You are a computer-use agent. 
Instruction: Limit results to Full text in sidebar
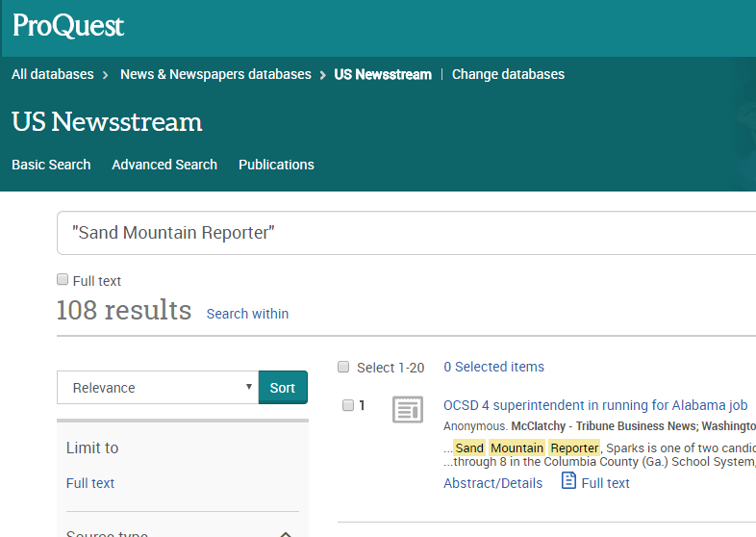coord(90,483)
